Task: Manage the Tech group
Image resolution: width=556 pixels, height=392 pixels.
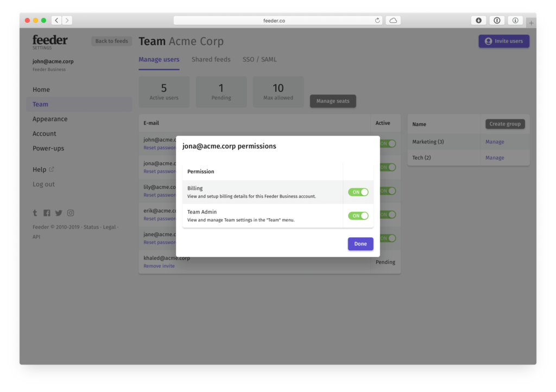Action: tap(495, 157)
